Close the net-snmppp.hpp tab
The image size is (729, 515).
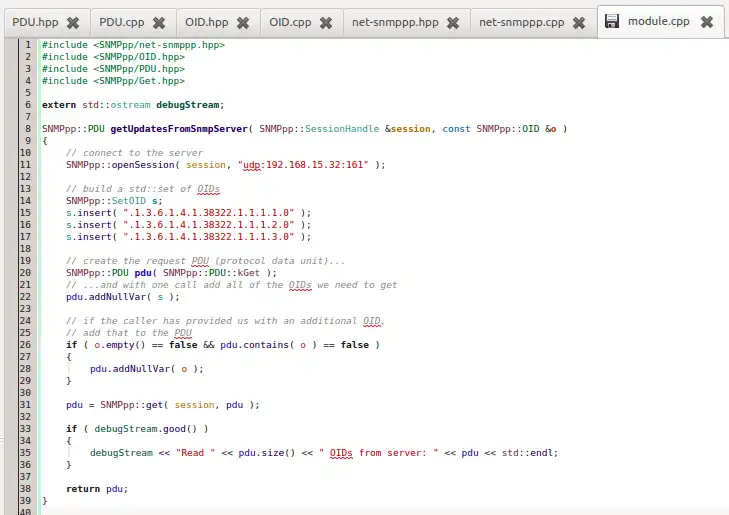453,23
